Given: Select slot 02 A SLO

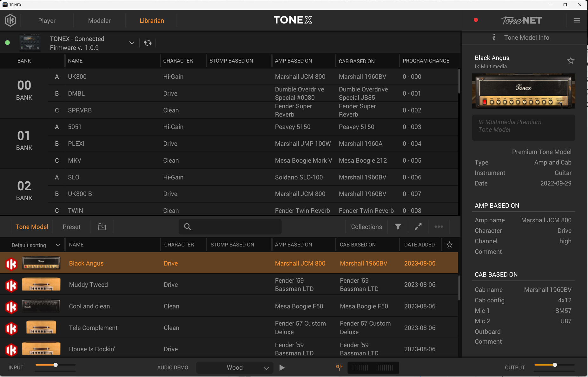Looking at the screenshot, I should (253, 177).
